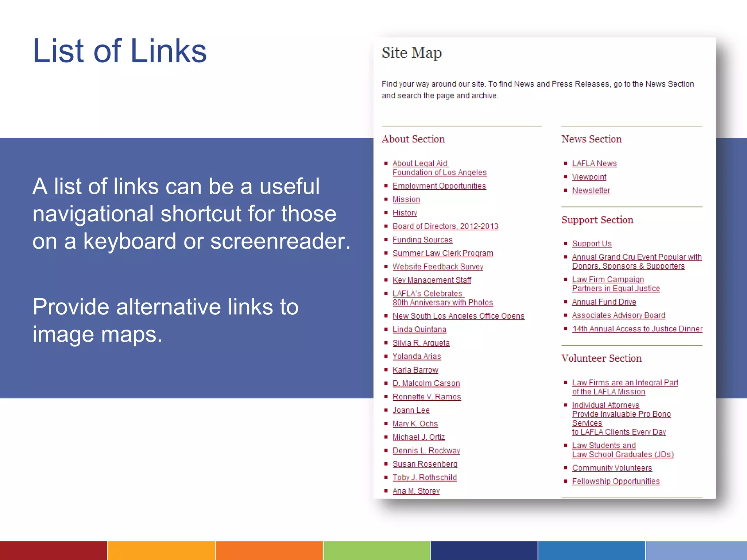This screenshot has height=560, width=747.
Task: Open the History link
Action: point(405,213)
